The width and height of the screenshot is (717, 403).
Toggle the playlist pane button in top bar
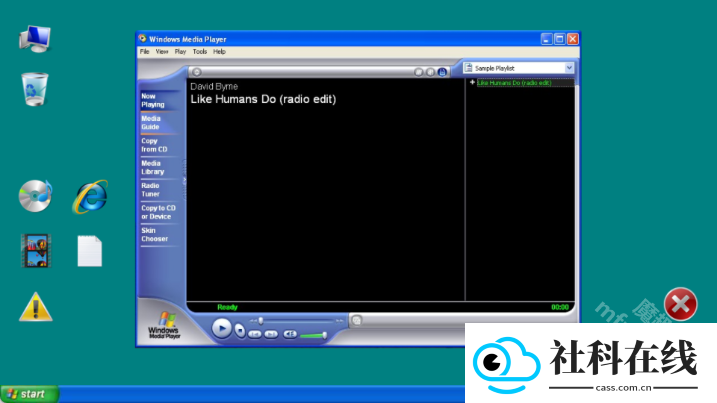click(442, 72)
